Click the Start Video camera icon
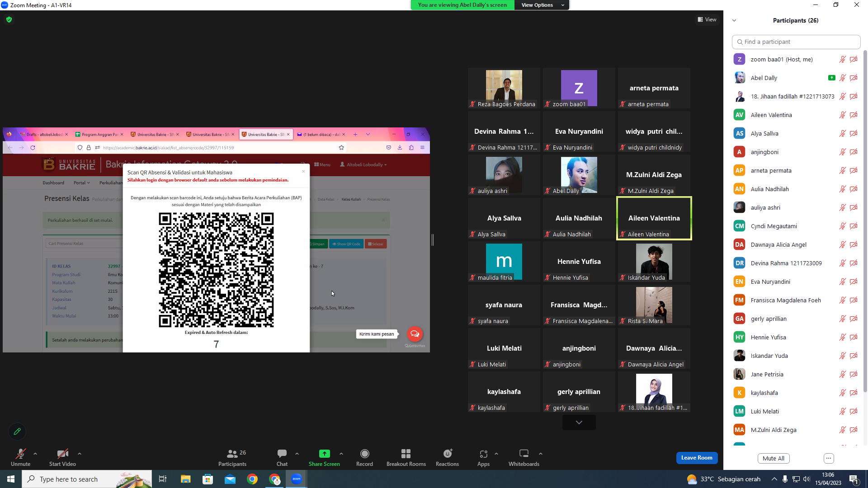The width and height of the screenshot is (868, 488). (x=62, y=454)
